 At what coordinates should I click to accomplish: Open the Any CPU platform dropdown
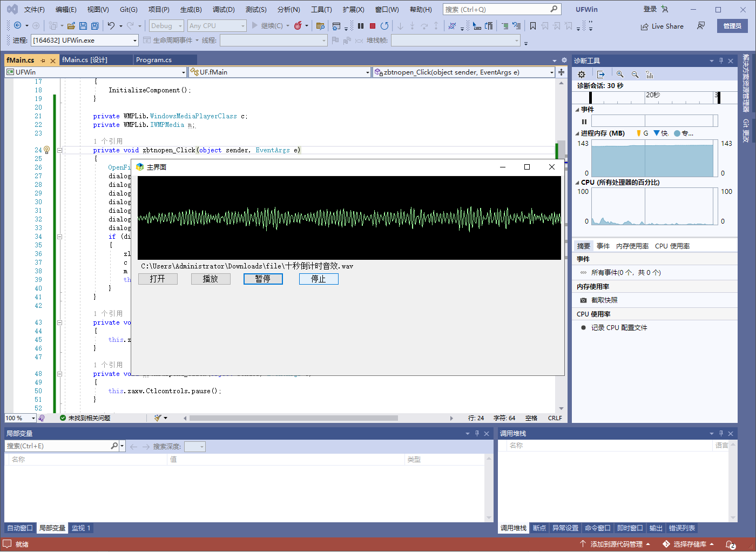pyautogui.click(x=217, y=26)
